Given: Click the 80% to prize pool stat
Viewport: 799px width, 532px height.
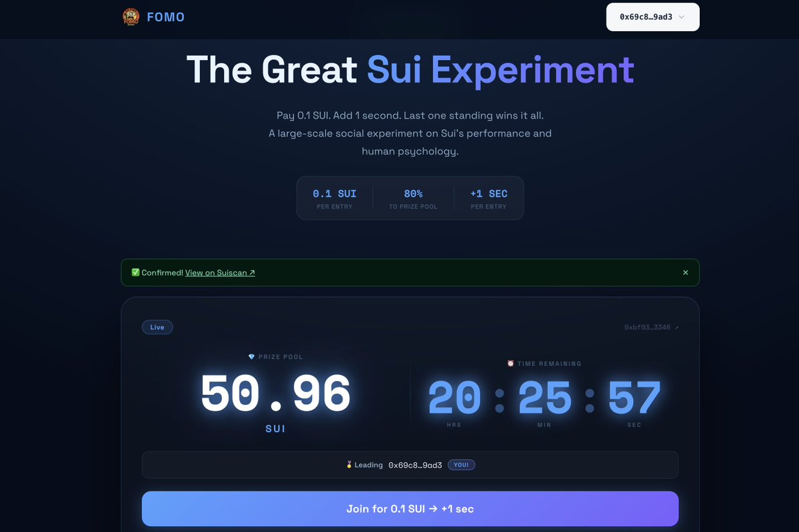Looking at the screenshot, I should 412,198.
